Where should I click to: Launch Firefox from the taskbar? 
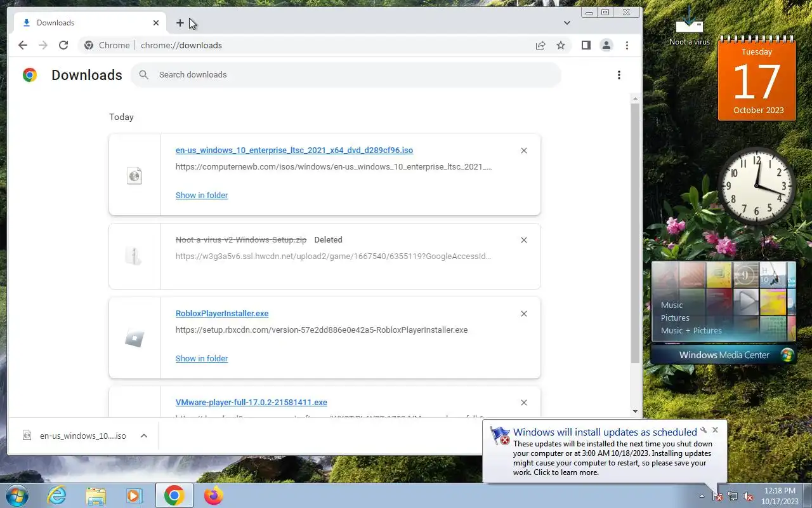(x=214, y=495)
